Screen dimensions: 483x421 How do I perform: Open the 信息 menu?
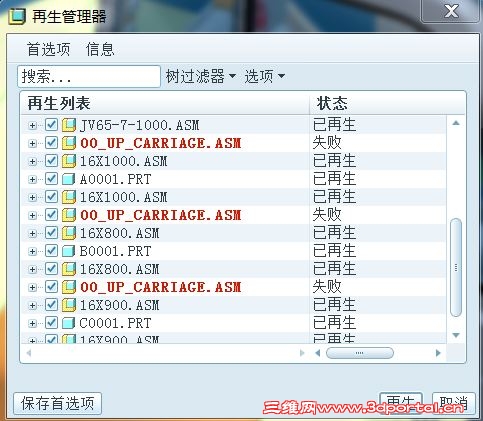click(x=100, y=49)
